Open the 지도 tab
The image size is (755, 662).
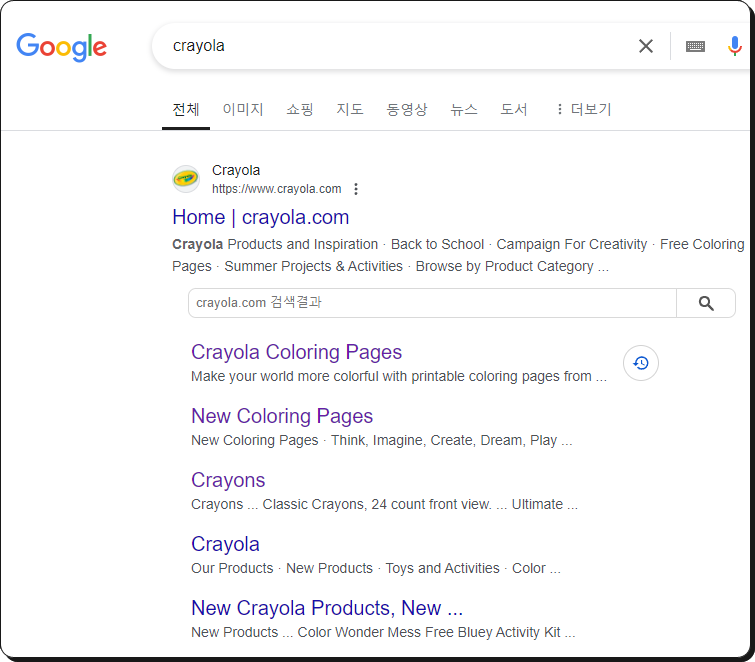tap(350, 110)
